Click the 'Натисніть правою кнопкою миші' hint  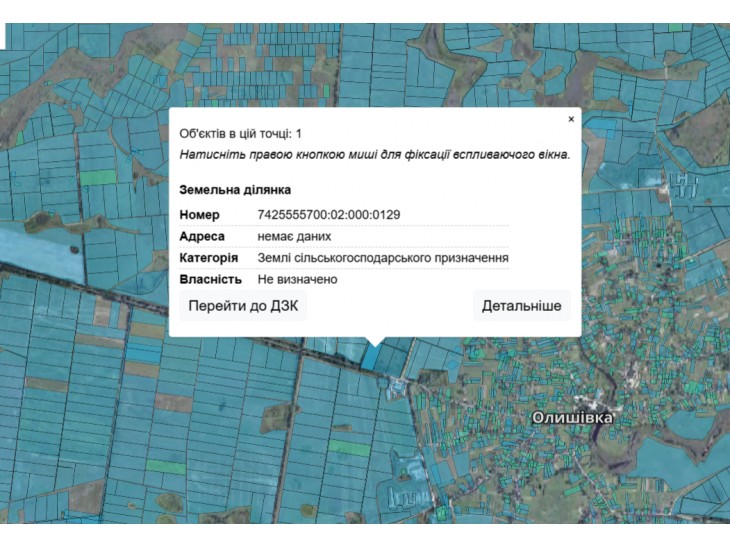tap(375, 155)
